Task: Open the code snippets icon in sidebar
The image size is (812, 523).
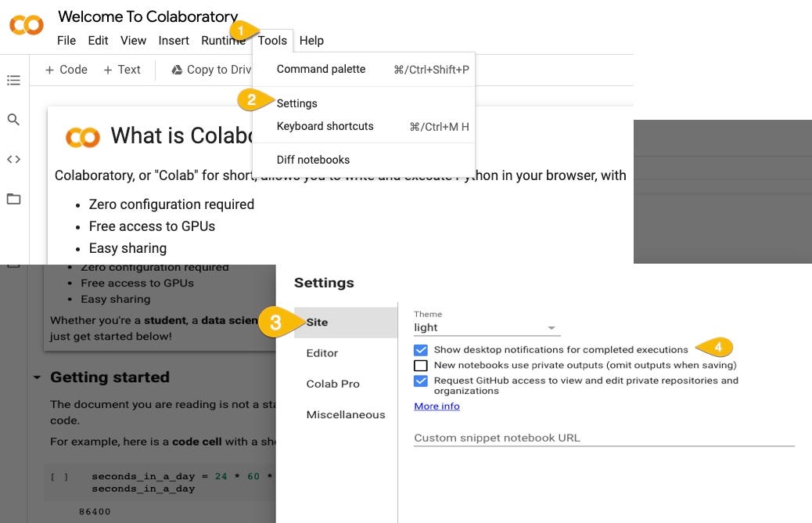Action: tap(13, 159)
